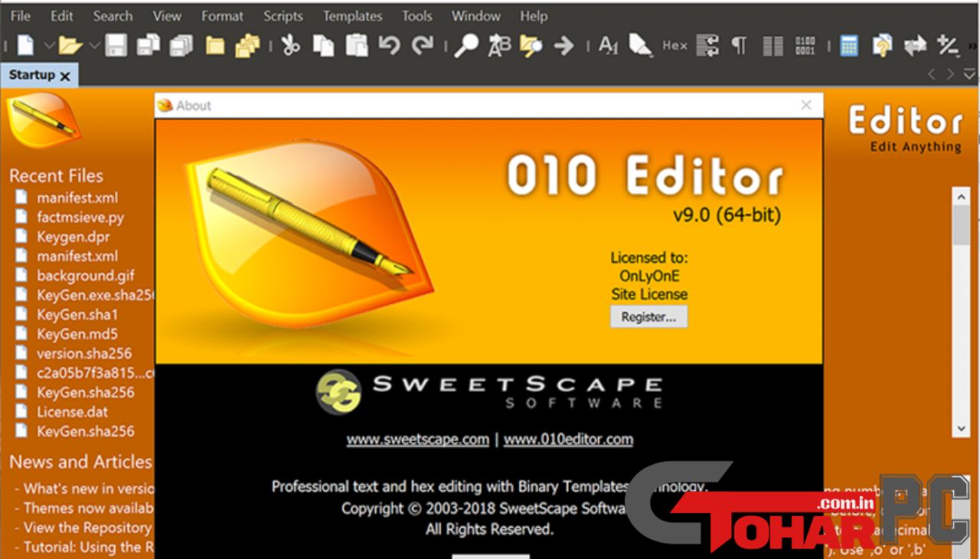This screenshot has width=980, height=559.
Task: Close all files with the stacked folders icon
Action: pyautogui.click(x=247, y=46)
